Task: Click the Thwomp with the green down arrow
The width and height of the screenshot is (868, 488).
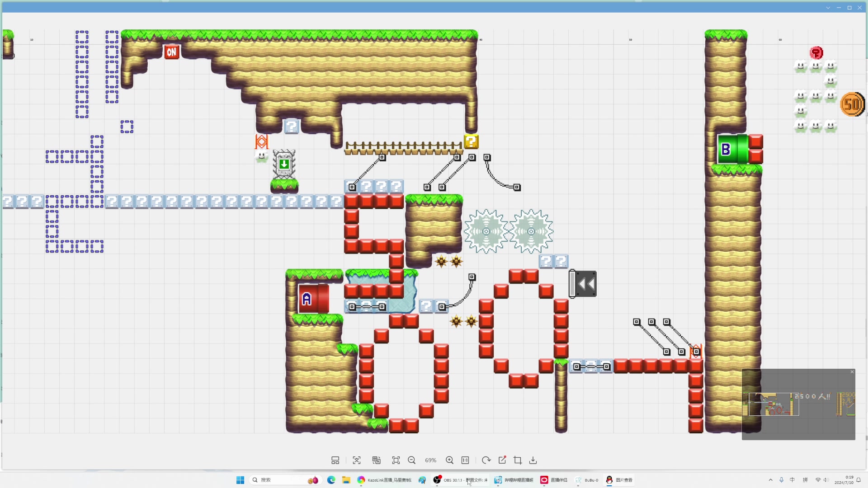Action: pyautogui.click(x=284, y=164)
